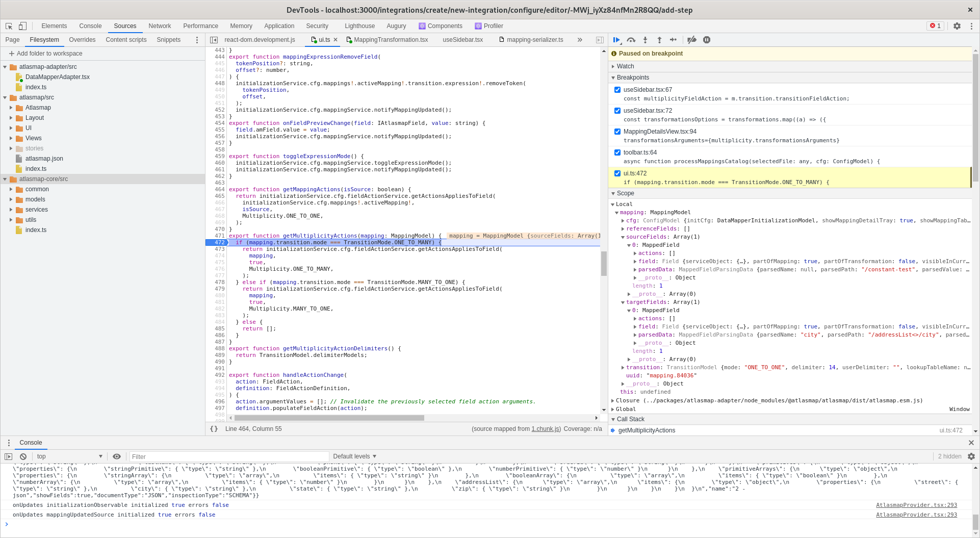Open the Default levels dropdown
Viewport: 980px width, 538px height.
point(354,456)
